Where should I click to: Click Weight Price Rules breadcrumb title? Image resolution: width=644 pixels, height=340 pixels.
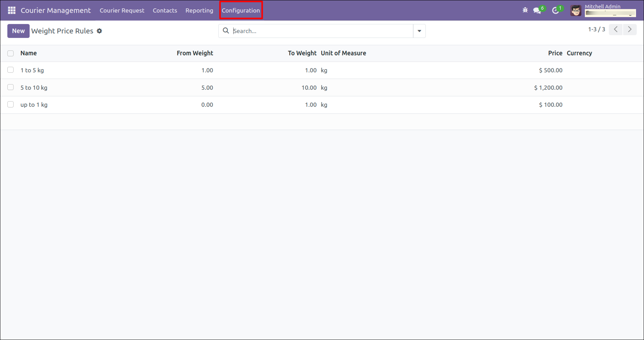(62, 31)
